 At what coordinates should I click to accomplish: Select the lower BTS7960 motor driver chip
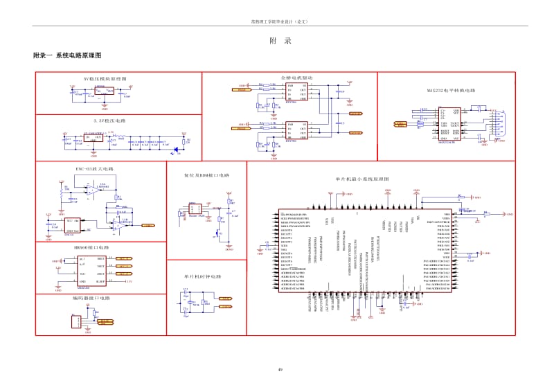297,130
